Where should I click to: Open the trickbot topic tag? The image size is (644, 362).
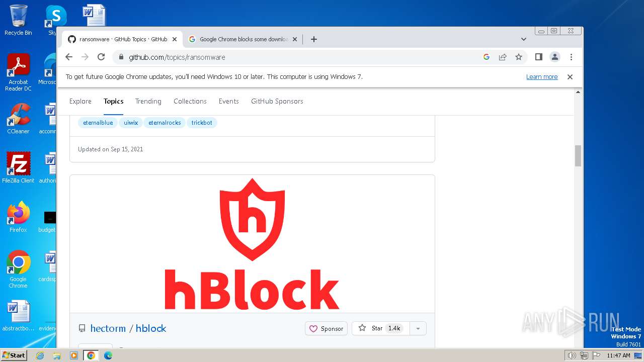point(202,123)
